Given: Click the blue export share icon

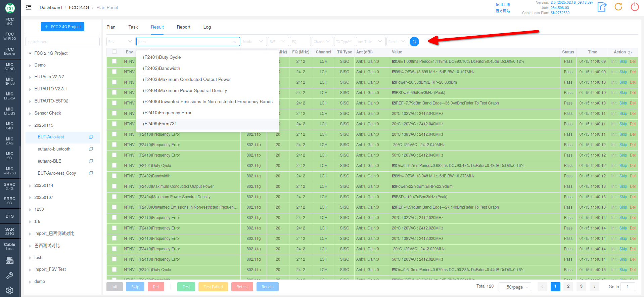Looking at the screenshot, I should tap(602, 7).
